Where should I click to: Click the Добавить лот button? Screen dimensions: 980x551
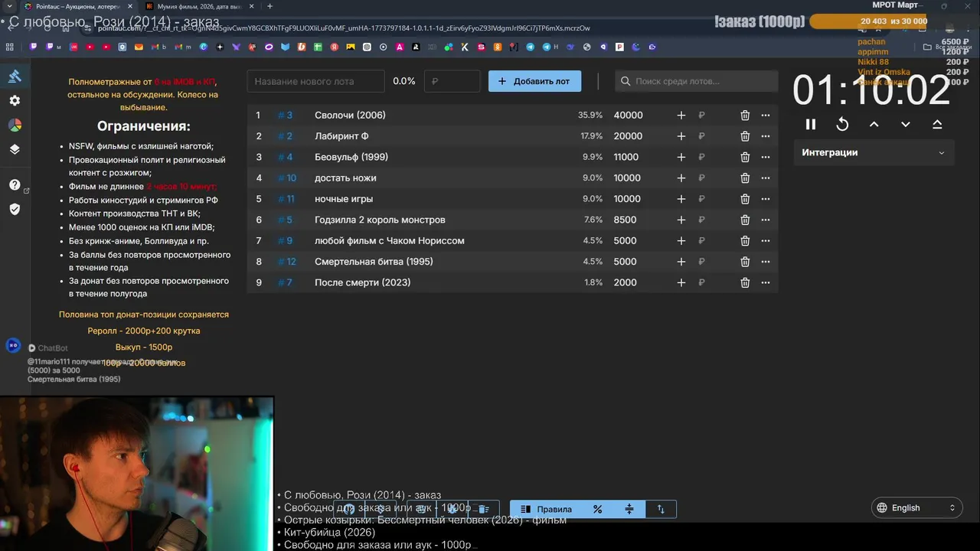tap(534, 81)
